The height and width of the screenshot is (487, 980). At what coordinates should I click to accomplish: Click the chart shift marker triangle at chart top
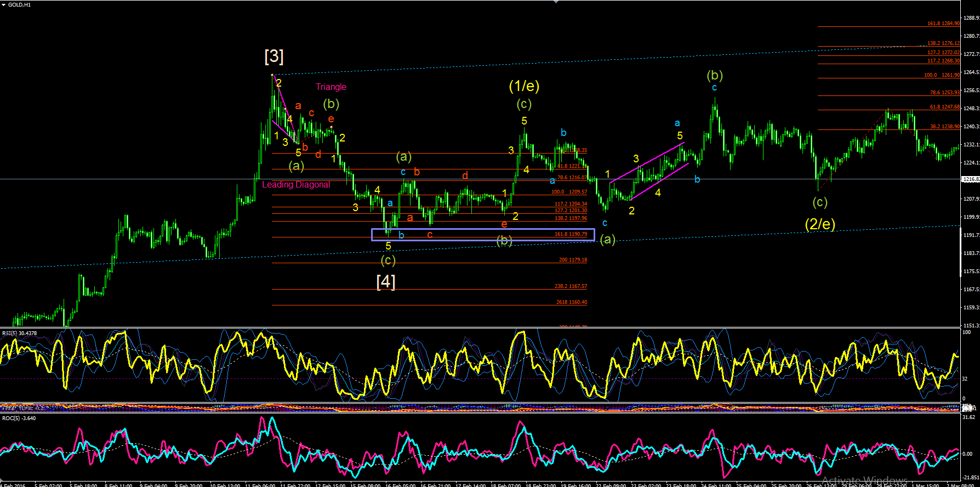pos(556,2)
